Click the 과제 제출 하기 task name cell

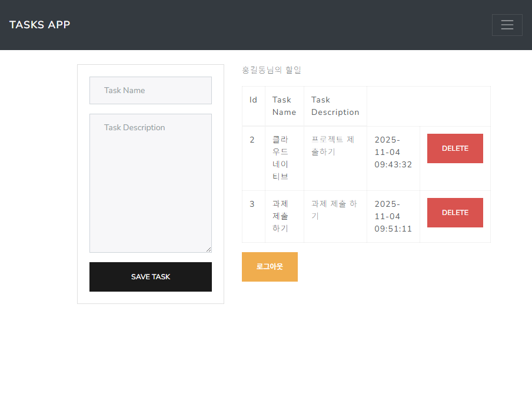pyautogui.click(x=284, y=216)
